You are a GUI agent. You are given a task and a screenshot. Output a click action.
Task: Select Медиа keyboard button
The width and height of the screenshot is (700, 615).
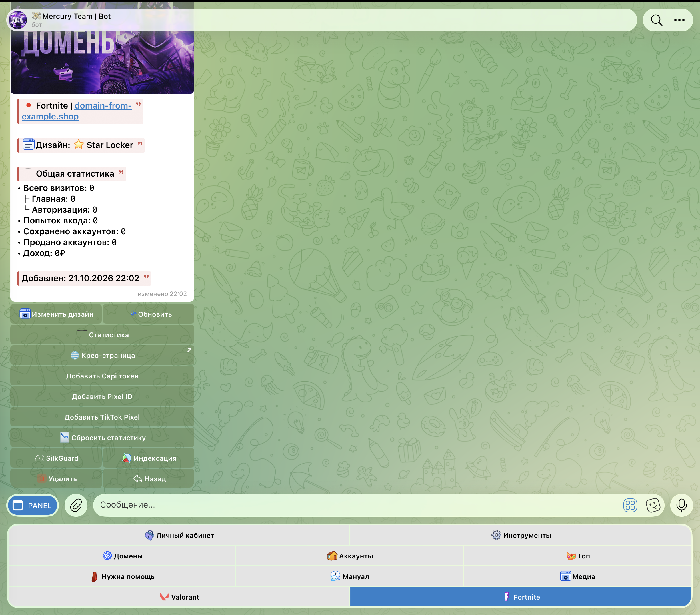pyautogui.click(x=577, y=576)
